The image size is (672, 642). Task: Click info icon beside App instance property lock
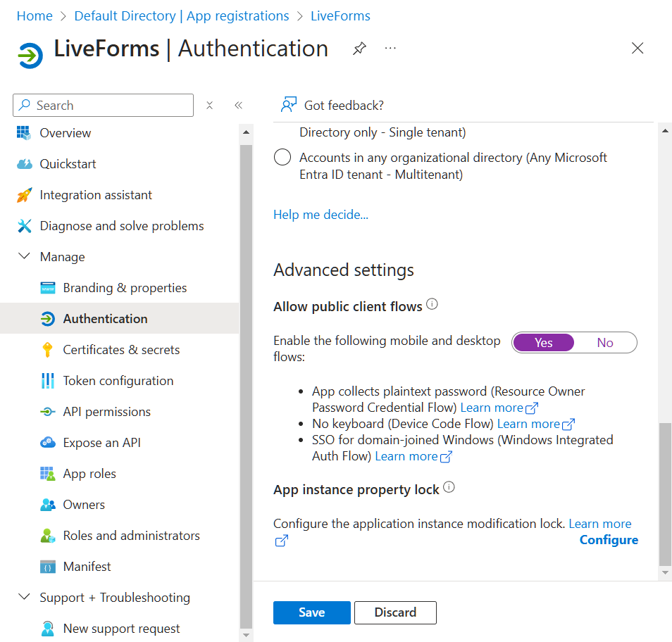tap(449, 487)
